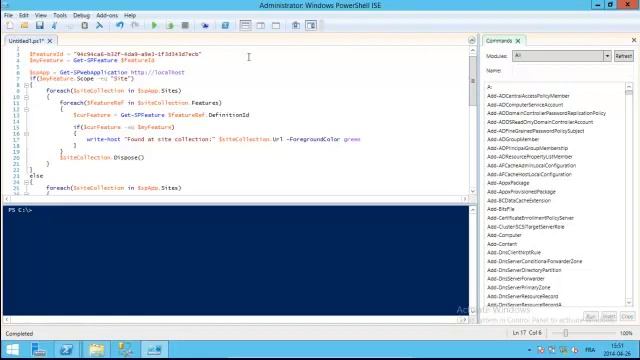This screenshot has width=640, height=360.
Task: Open the Tools menu
Action: click(x=60, y=15)
